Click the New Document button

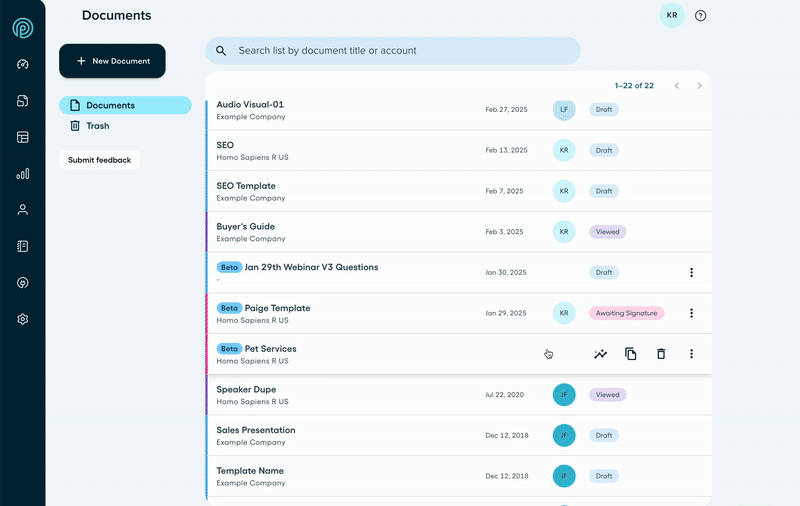pos(112,61)
